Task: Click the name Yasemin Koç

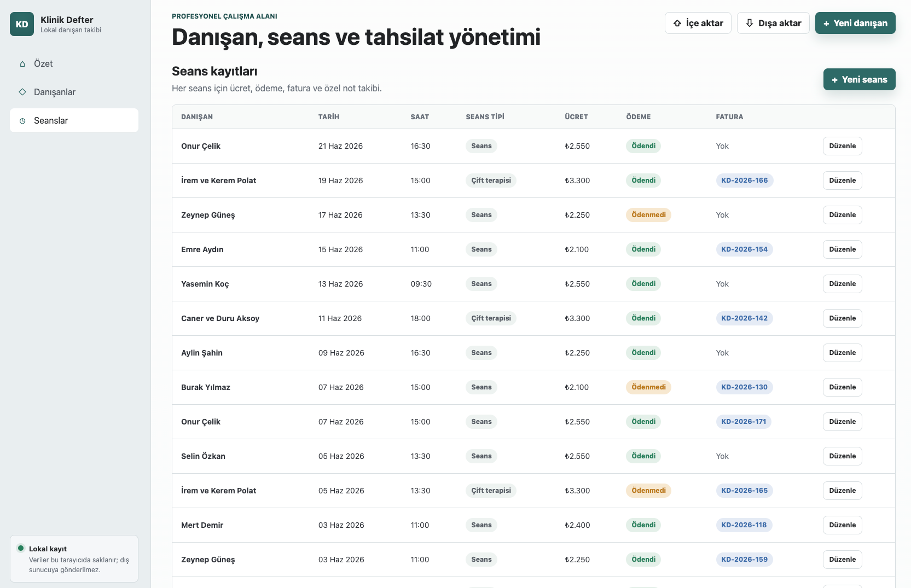Action: pos(205,284)
